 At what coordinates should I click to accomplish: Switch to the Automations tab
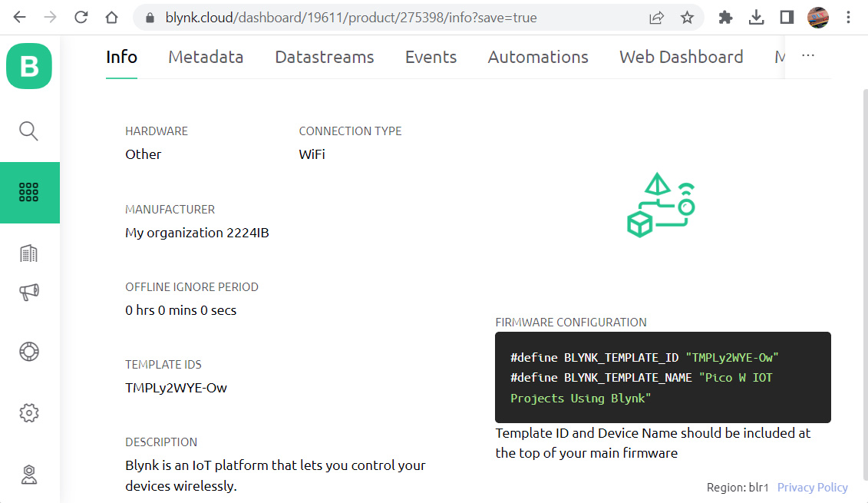tap(538, 57)
